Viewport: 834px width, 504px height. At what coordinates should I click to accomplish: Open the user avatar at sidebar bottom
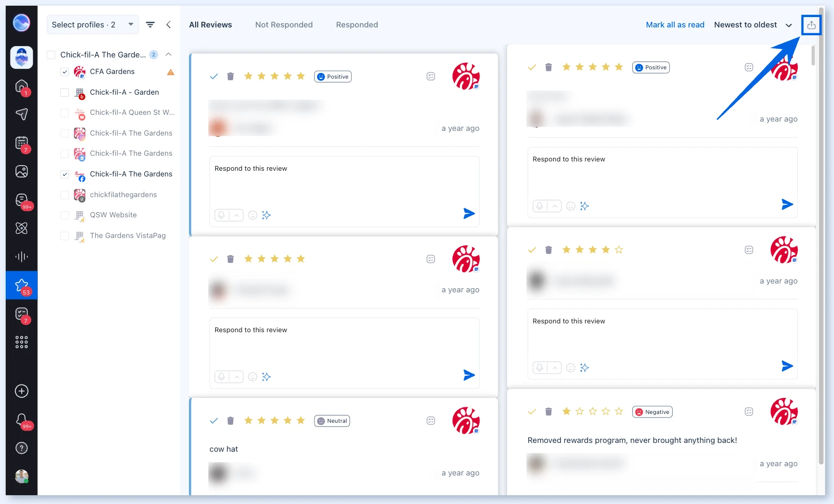pos(22,476)
